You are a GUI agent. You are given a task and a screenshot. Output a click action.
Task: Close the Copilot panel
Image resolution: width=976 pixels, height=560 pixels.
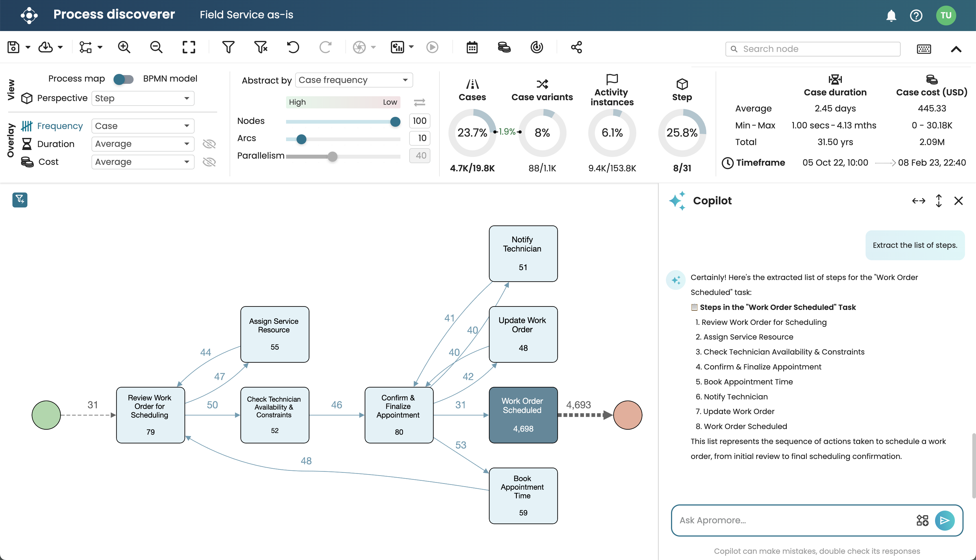click(958, 201)
